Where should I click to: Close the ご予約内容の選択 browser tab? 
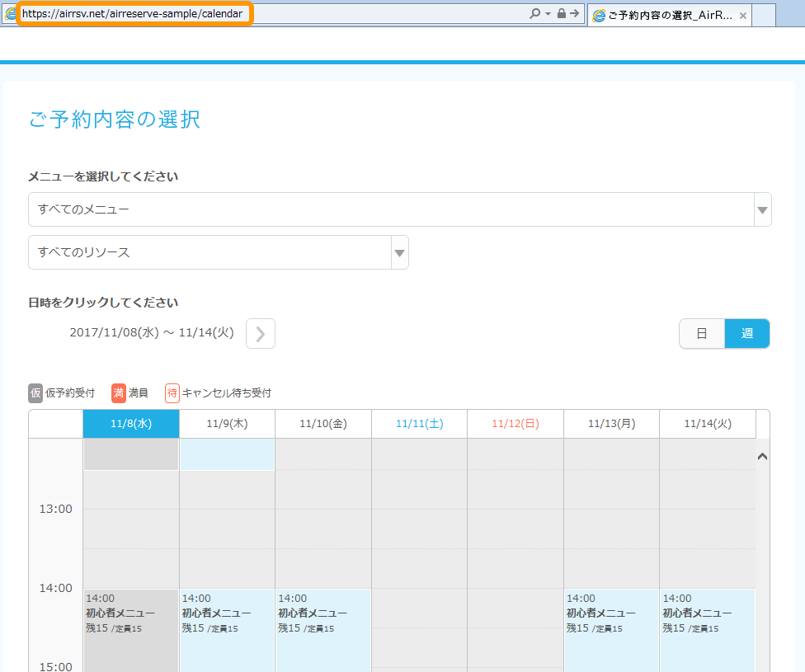[742, 16]
